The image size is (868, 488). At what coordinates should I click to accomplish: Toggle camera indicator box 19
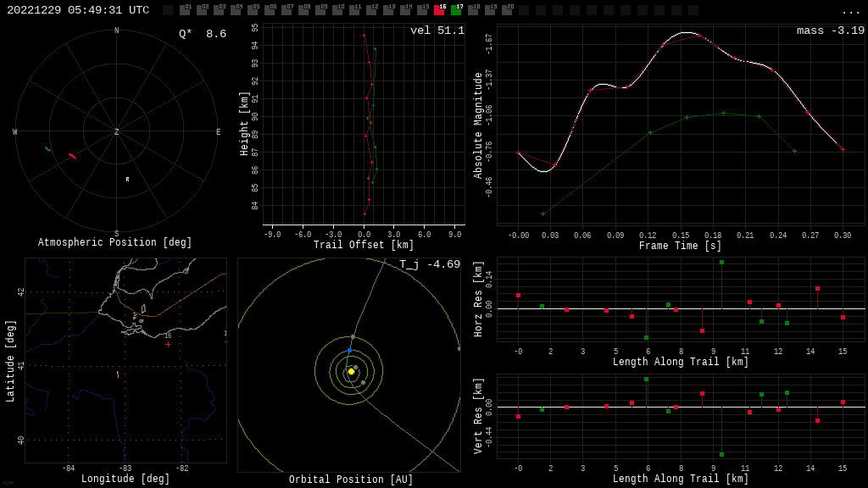click(x=490, y=10)
